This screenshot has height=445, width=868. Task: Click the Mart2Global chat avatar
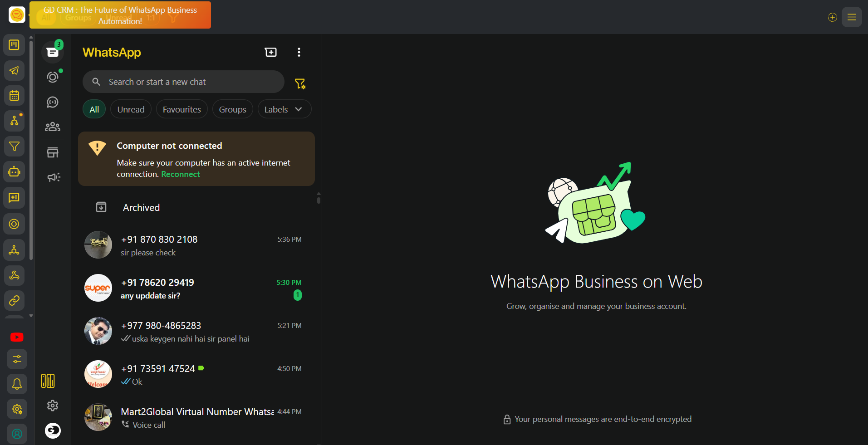click(x=98, y=417)
